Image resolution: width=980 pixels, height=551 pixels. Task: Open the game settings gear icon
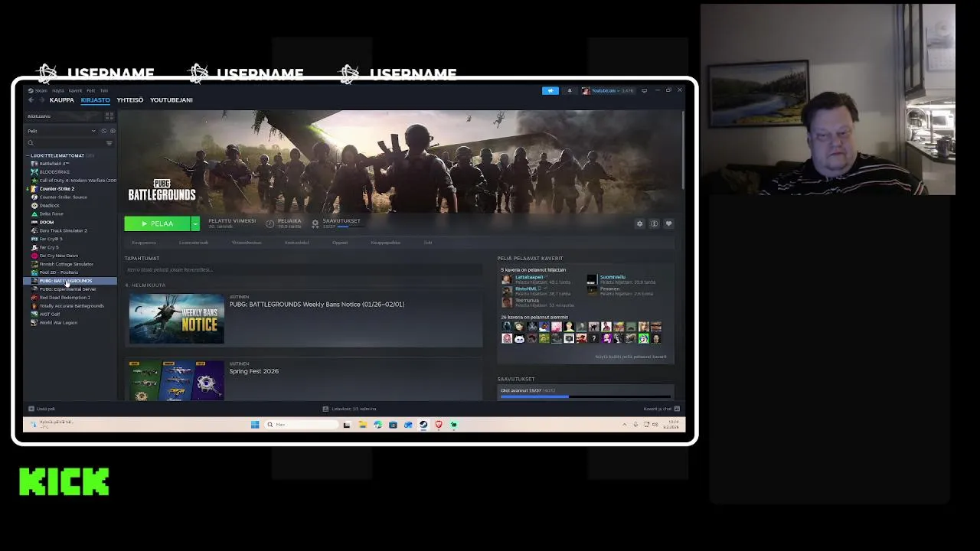pos(640,223)
